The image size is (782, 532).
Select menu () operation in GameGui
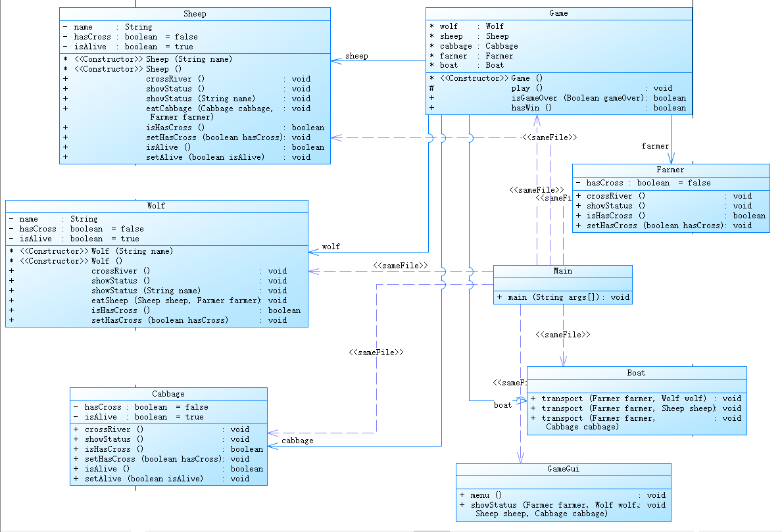[562, 495]
